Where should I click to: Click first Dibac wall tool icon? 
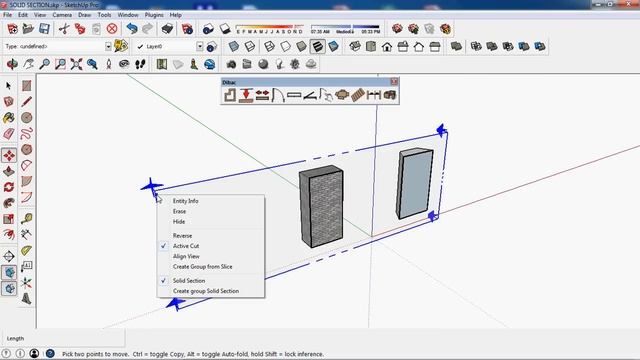coord(230,95)
